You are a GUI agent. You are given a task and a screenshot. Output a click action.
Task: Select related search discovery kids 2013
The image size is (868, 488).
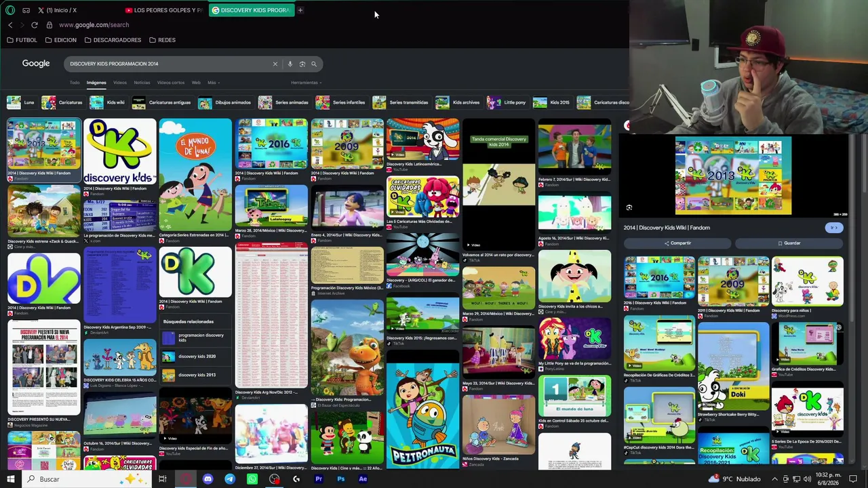[196, 375]
